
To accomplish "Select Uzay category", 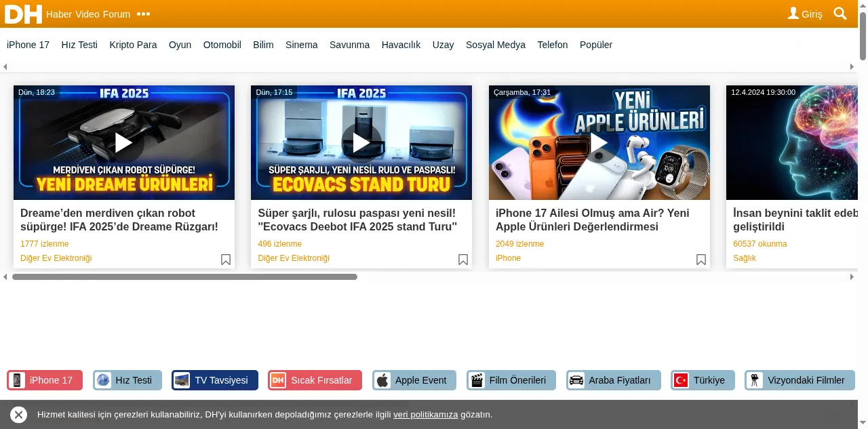I will (443, 45).
